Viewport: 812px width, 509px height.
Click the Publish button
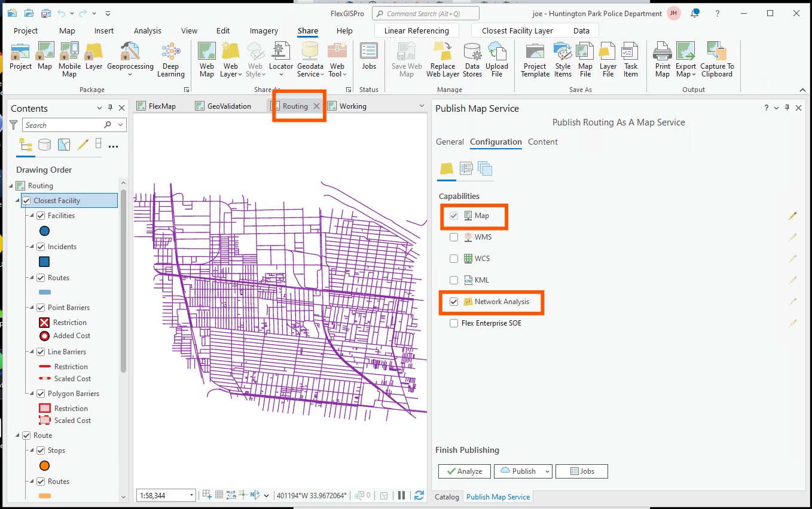click(518, 471)
